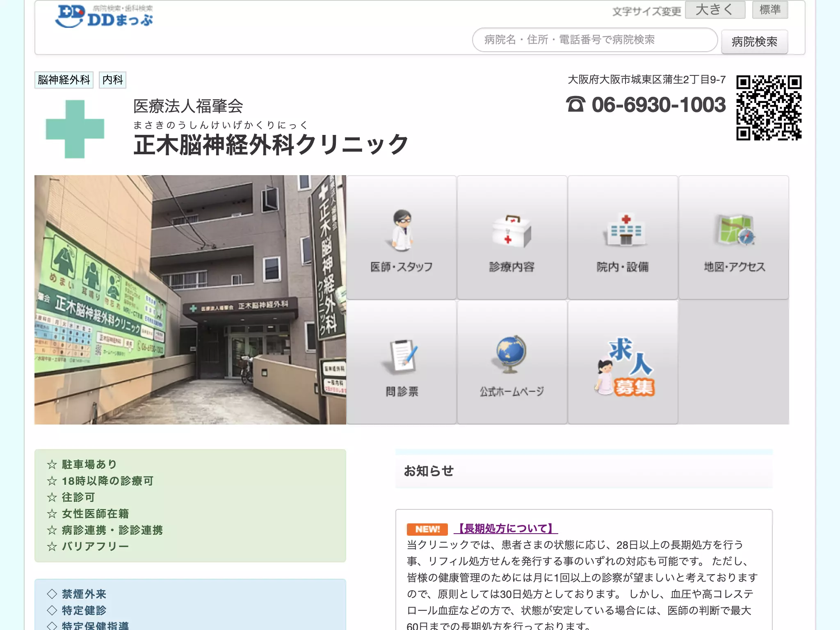The width and height of the screenshot is (840, 630).
Task: Open the 求人募集 recruitment tile
Action: (x=623, y=362)
